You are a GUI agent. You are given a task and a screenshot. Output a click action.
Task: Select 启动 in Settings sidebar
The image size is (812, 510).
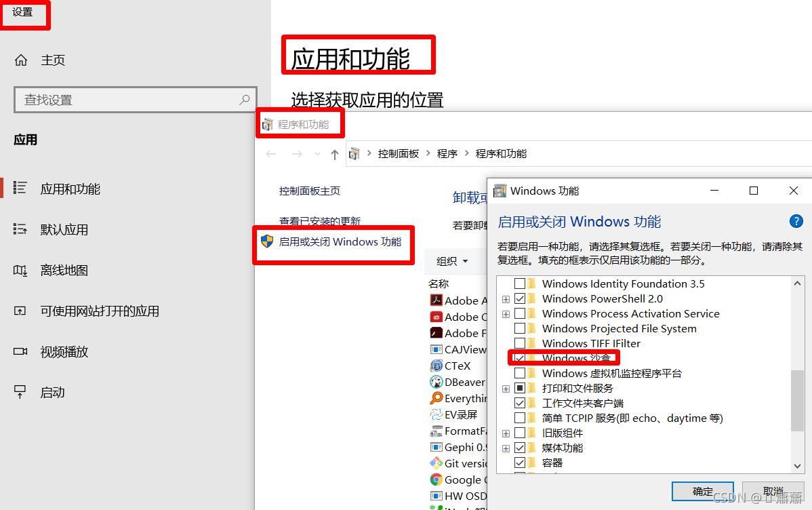[52, 393]
